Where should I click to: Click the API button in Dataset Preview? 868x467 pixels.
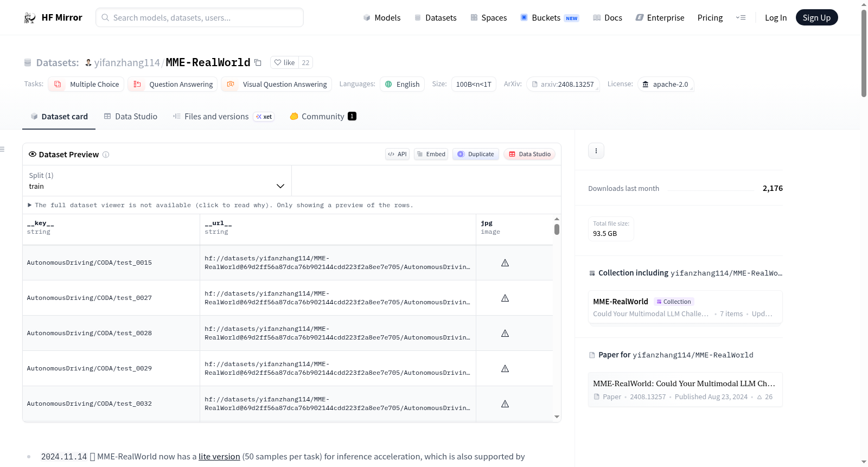397,154
